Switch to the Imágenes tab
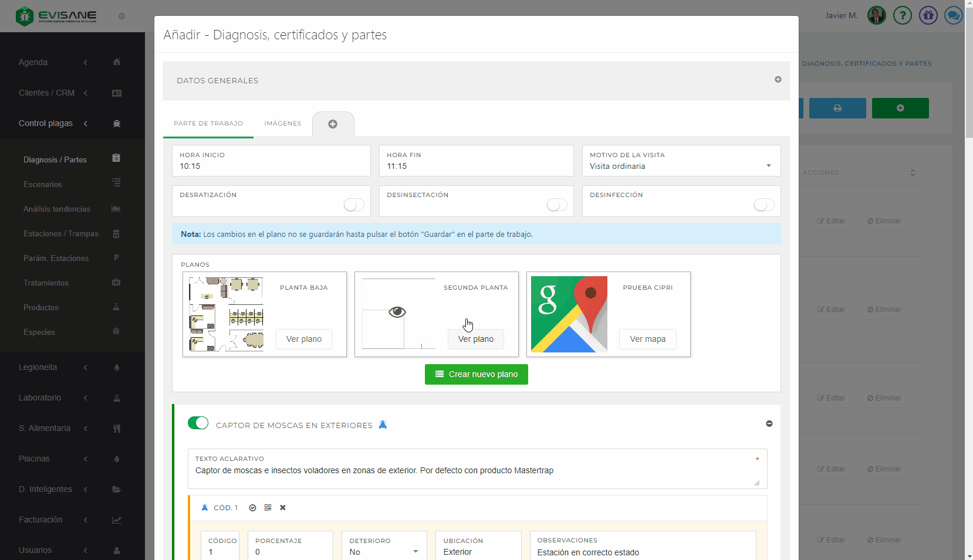Viewport: 973px width, 560px height. (x=282, y=124)
